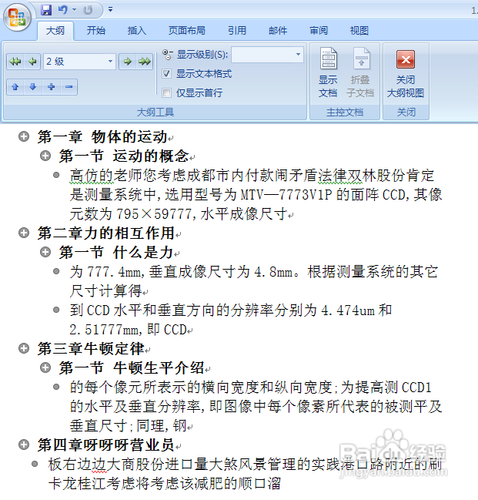
Task: Toggle plus symbol beside 第一节 运动的概念
Action: [x=45, y=156]
